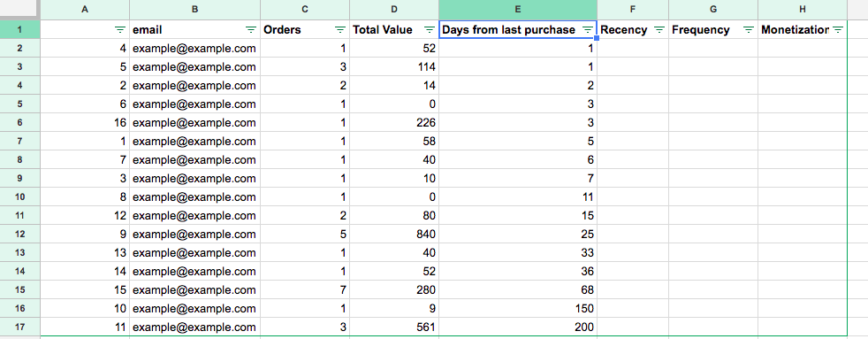This screenshot has height=339, width=868.
Task: Select email cell in row 2
Action: click(x=194, y=48)
